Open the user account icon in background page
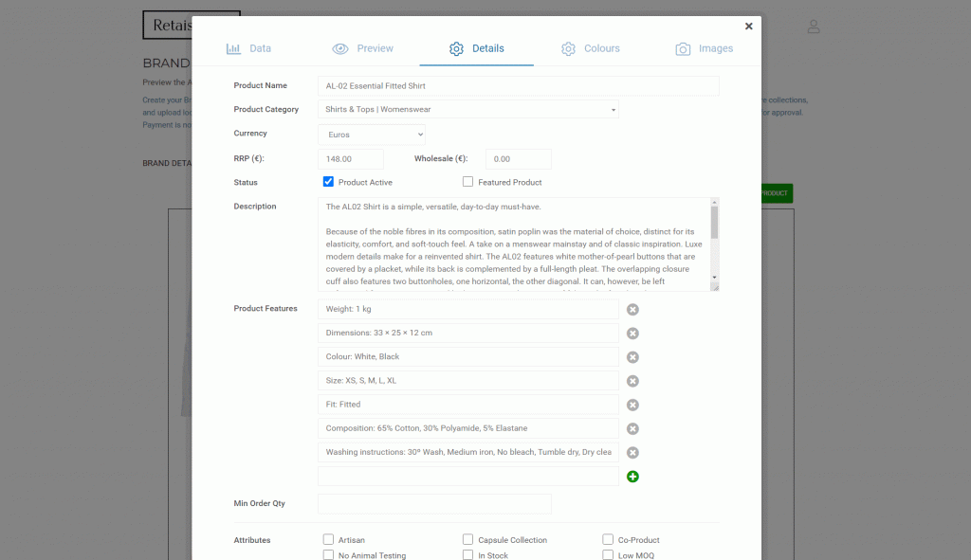The image size is (971, 560). tap(813, 27)
